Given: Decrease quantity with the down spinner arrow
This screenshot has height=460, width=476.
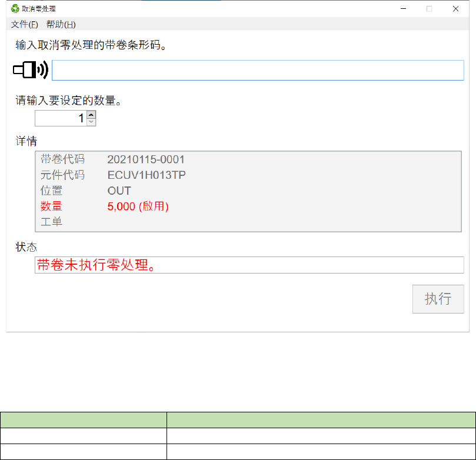Looking at the screenshot, I should point(91,122).
